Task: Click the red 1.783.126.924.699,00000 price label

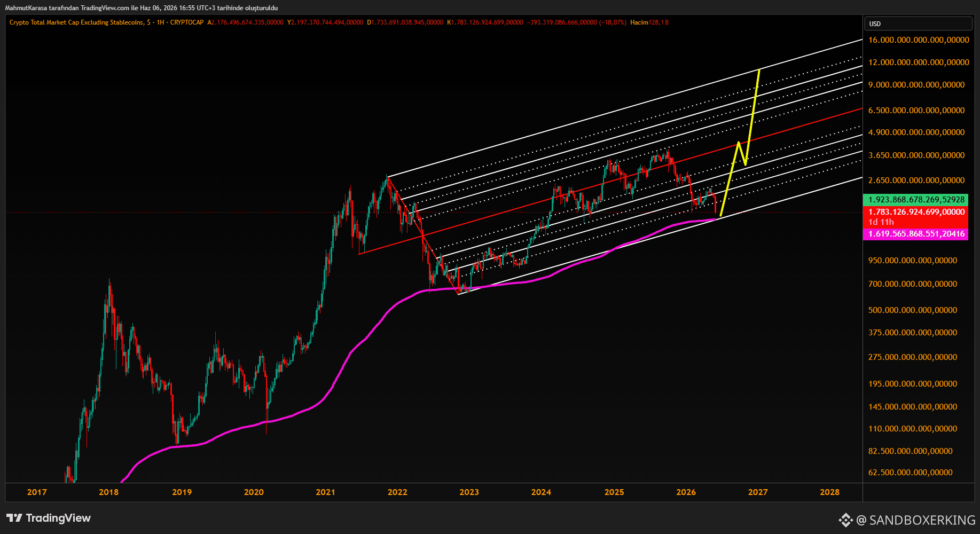Action: pyautogui.click(x=915, y=212)
